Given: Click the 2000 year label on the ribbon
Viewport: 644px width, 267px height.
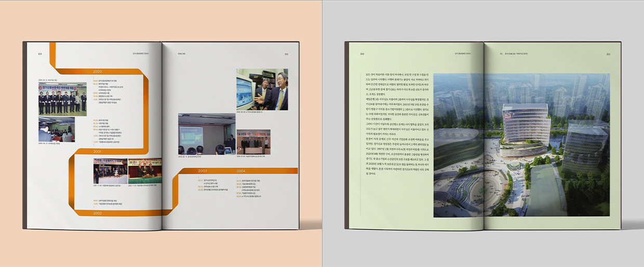Looking at the screenshot, I should (x=97, y=72).
